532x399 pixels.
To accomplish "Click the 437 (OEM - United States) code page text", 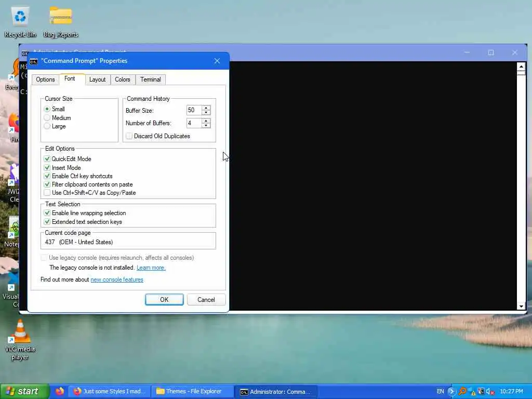I will (79, 242).
